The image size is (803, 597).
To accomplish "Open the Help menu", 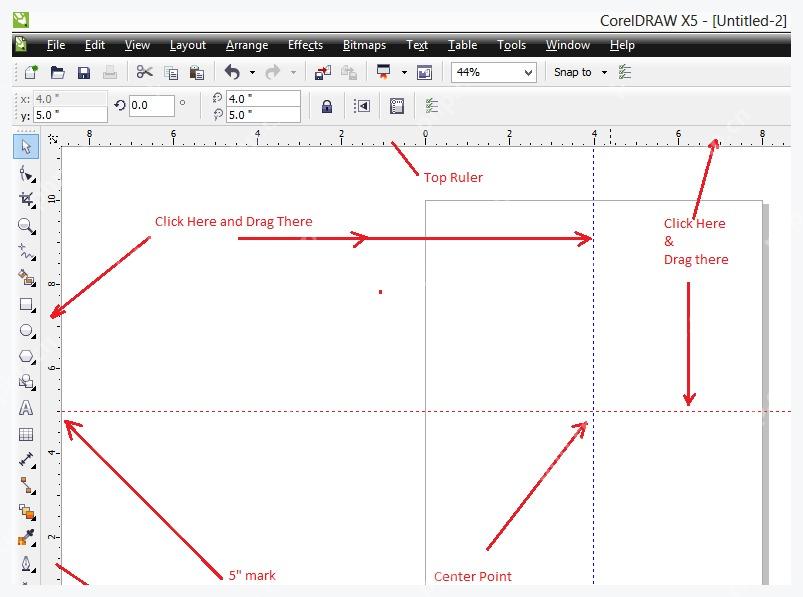I will pyautogui.click(x=622, y=45).
